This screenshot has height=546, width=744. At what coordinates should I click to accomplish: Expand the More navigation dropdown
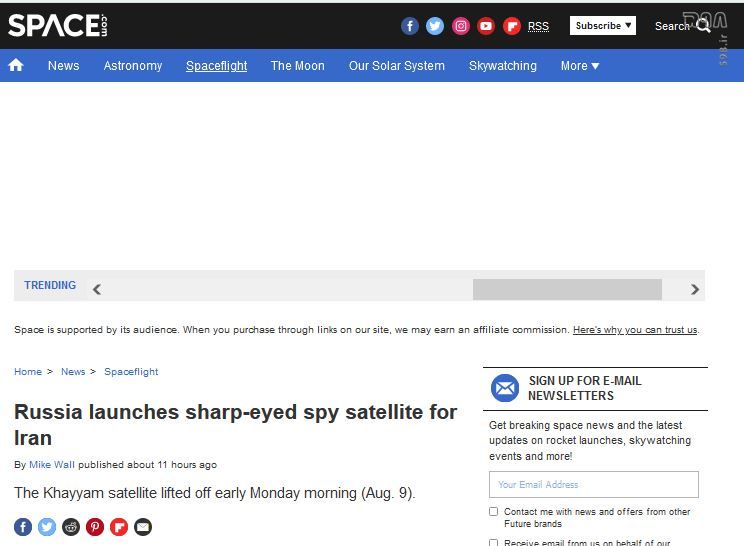tap(580, 65)
